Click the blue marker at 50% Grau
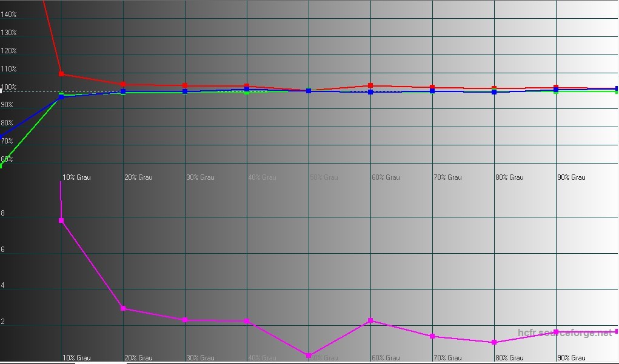 pos(309,91)
